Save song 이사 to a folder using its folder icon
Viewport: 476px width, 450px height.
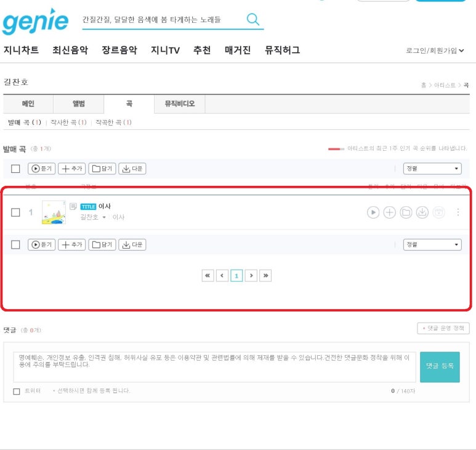406,212
